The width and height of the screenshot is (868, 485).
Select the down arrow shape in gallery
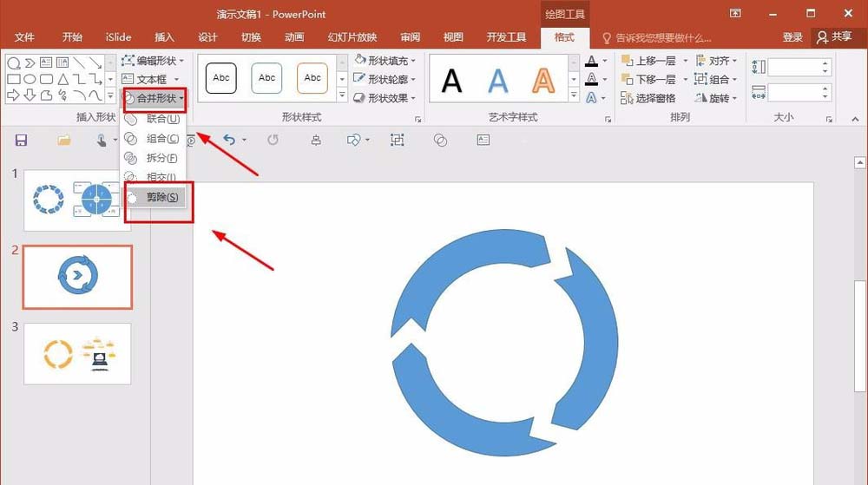[30, 95]
